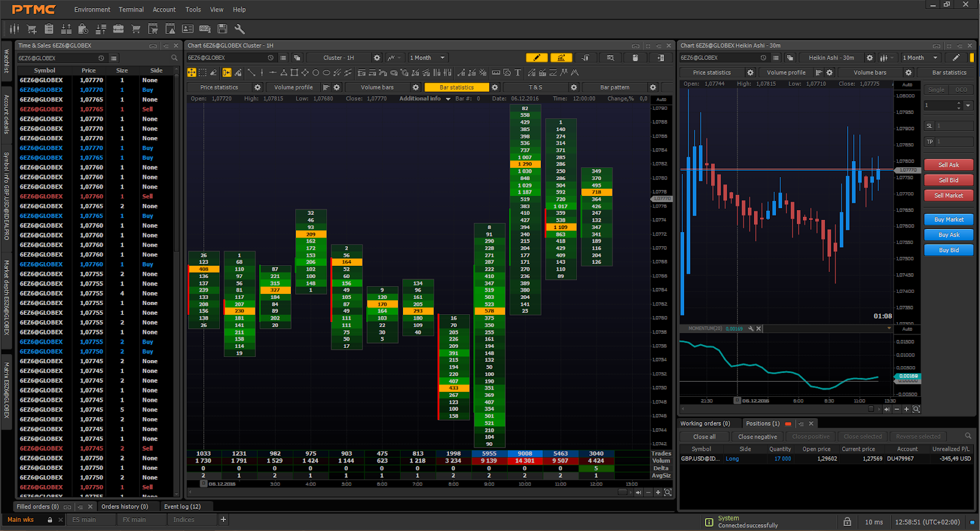Select the text label T tool
The width and height of the screenshot is (980, 531).
pos(518,72)
